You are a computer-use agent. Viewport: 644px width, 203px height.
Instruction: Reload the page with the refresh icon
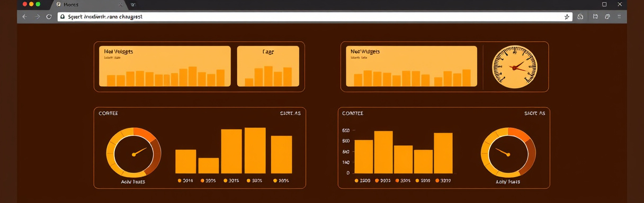coord(49,17)
